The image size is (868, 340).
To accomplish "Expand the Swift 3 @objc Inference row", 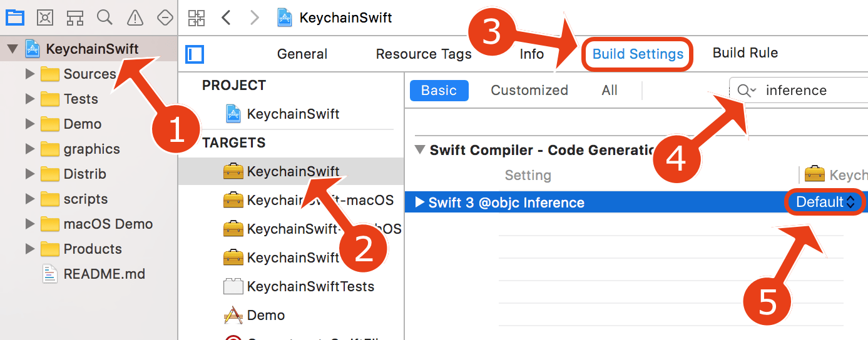I will 420,202.
